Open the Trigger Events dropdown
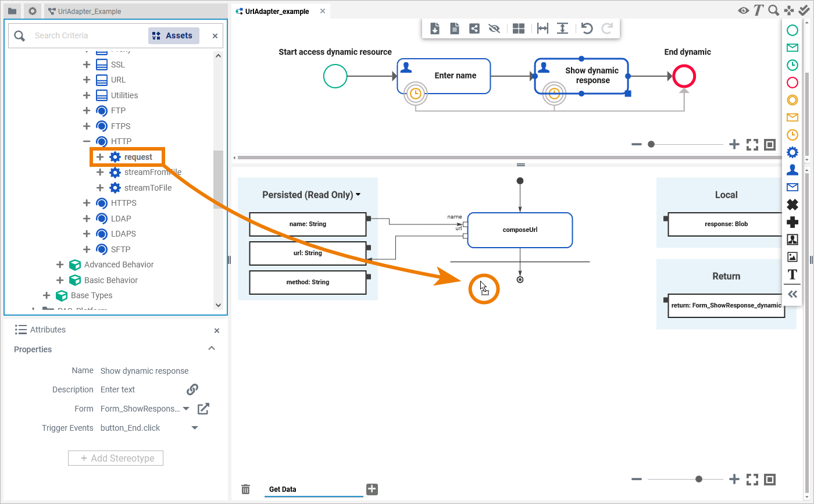This screenshot has height=504, width=814. coord(195,428)
